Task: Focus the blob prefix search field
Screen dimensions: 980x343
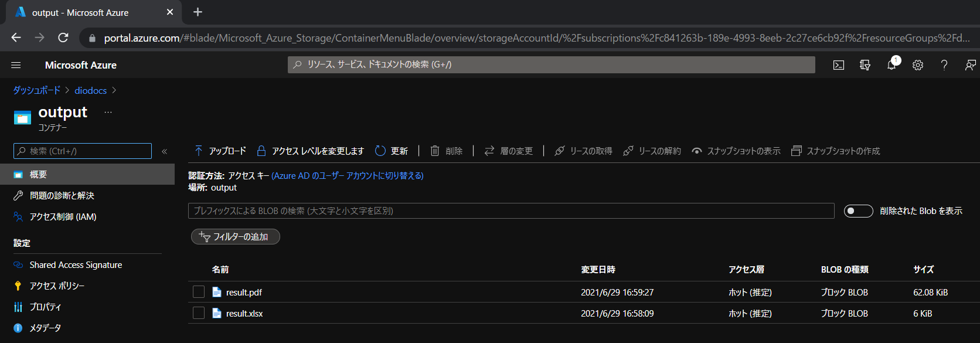Action: [511, 211]
